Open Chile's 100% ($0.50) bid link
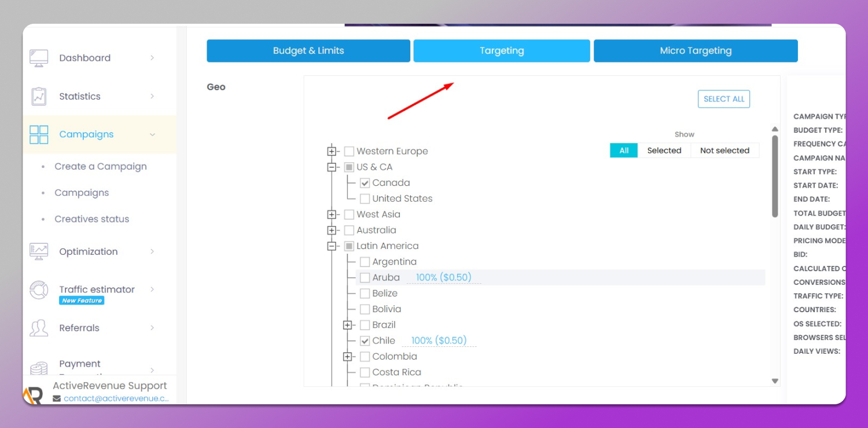The height and width of the screenshot is (428, 868). (439, 341)
